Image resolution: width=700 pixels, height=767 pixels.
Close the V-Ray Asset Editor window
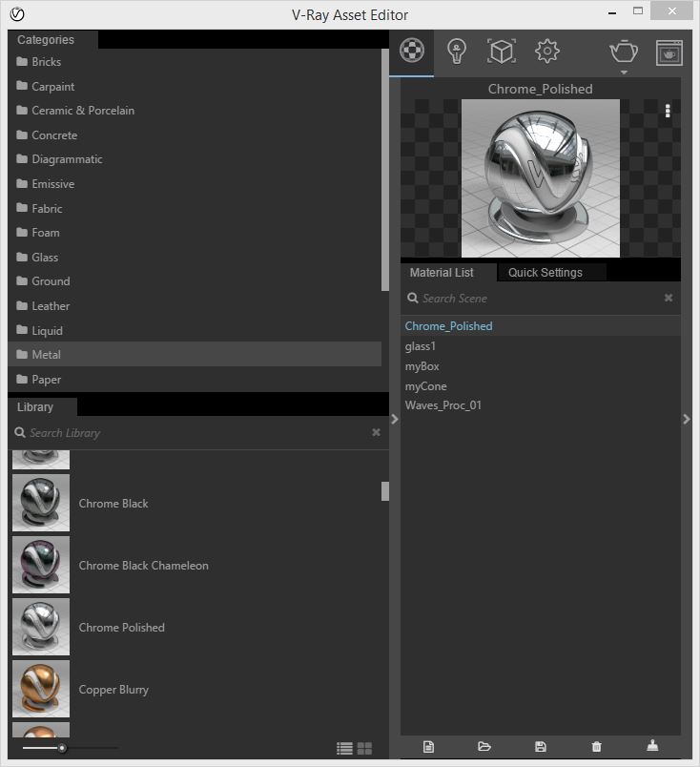pyautogui.click(x=672, y=10)
